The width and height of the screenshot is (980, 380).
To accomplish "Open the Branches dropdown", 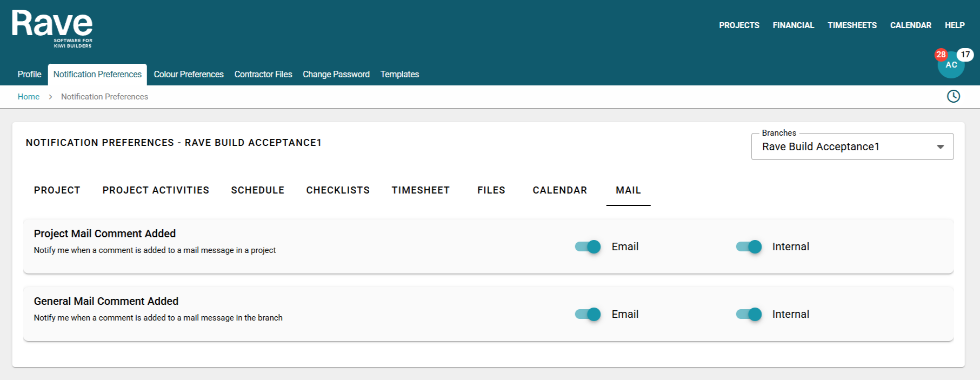I will (852, 146).
